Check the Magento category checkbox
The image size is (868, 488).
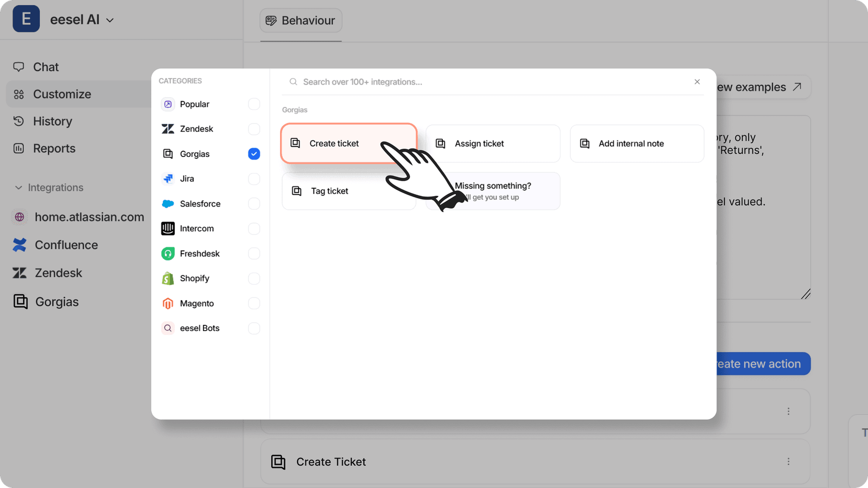tap(254, 303)
